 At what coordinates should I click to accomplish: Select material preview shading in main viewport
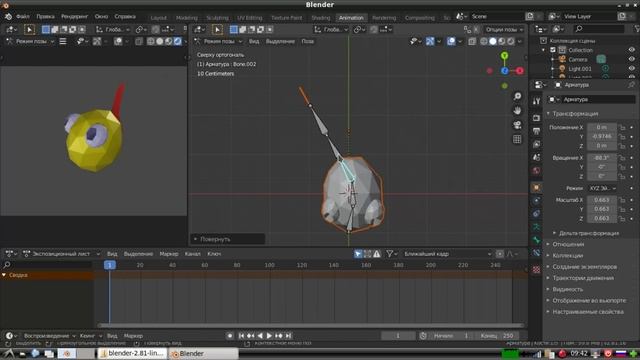click(502, 41)
